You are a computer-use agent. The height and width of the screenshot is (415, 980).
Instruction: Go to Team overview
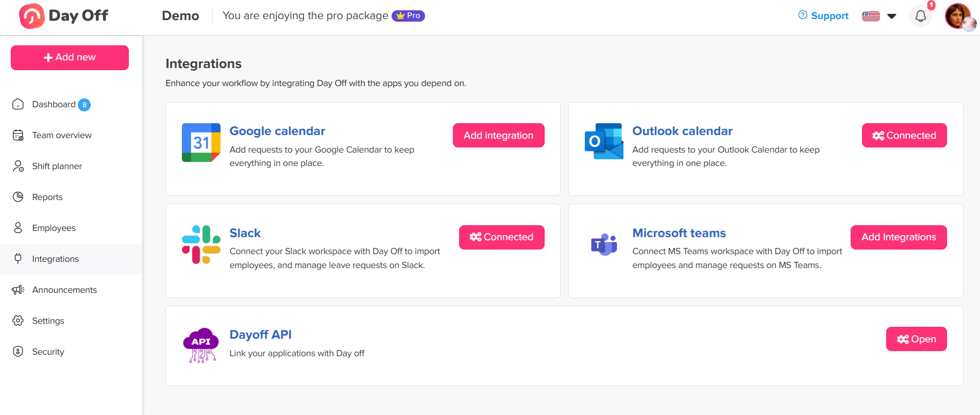coord(62,135)
